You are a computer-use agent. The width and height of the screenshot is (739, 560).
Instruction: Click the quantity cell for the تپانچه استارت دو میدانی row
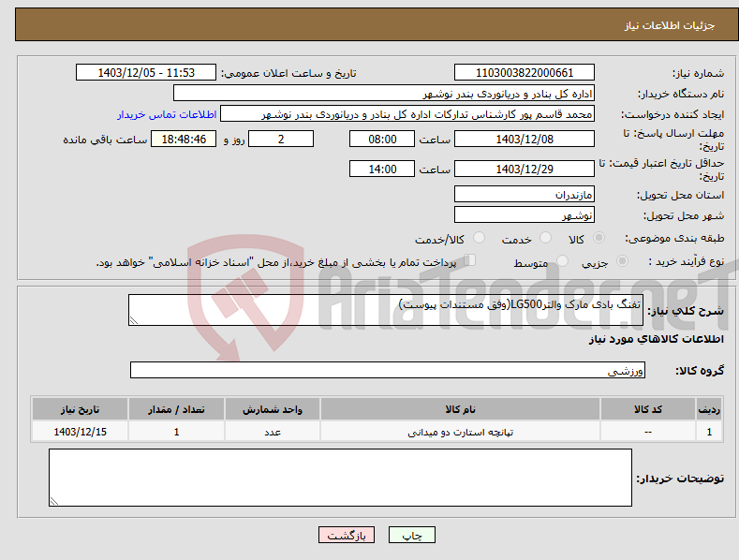tap(176, 432)
